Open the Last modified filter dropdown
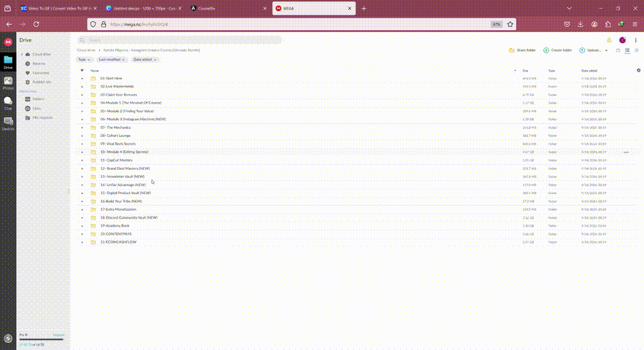644x350 pixels. 111,60
